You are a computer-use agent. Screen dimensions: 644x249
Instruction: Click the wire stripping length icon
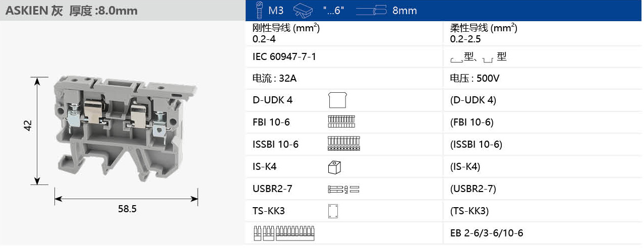pyautogui.click(x=303, y=10)
